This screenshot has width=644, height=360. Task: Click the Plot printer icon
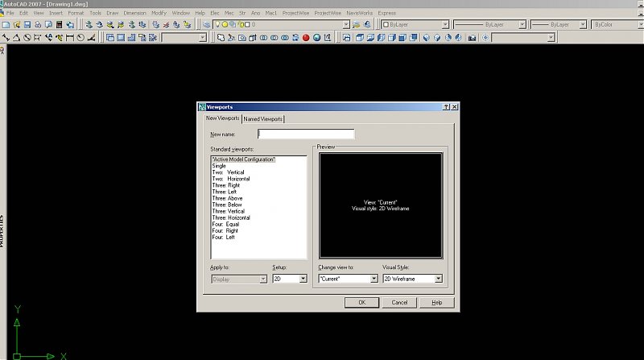[x=39, y=25]
